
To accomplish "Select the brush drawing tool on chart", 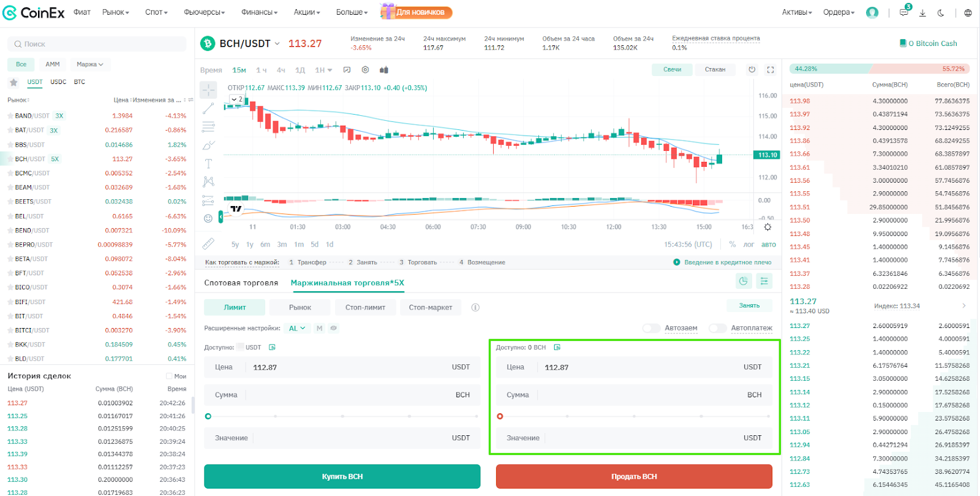I will coord(208,145).
